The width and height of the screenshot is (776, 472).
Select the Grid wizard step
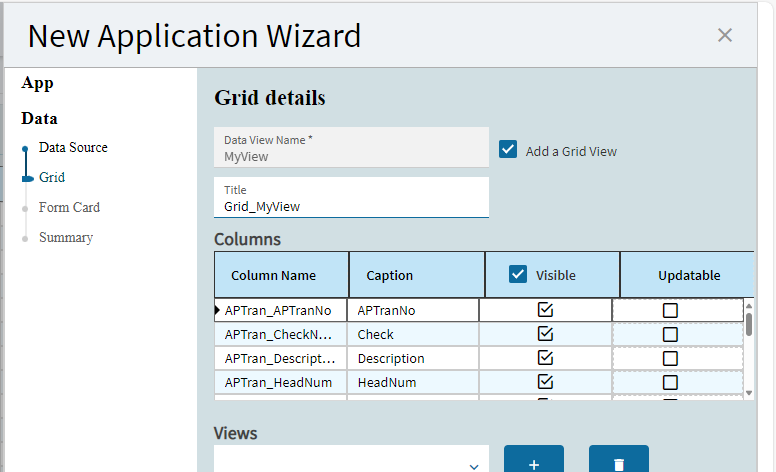pyautogui.click(x=52, y=177)
